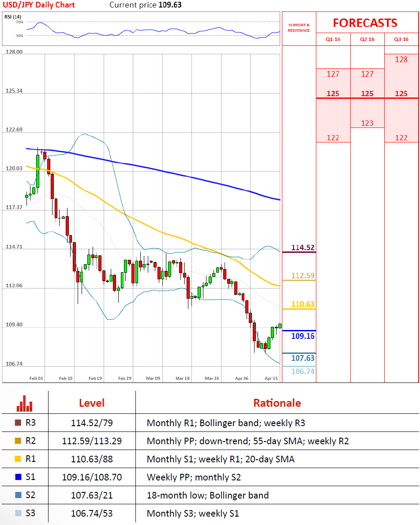Click the bold 125 value in Q1 16
The image size is (420, 525).
(333, 94)
